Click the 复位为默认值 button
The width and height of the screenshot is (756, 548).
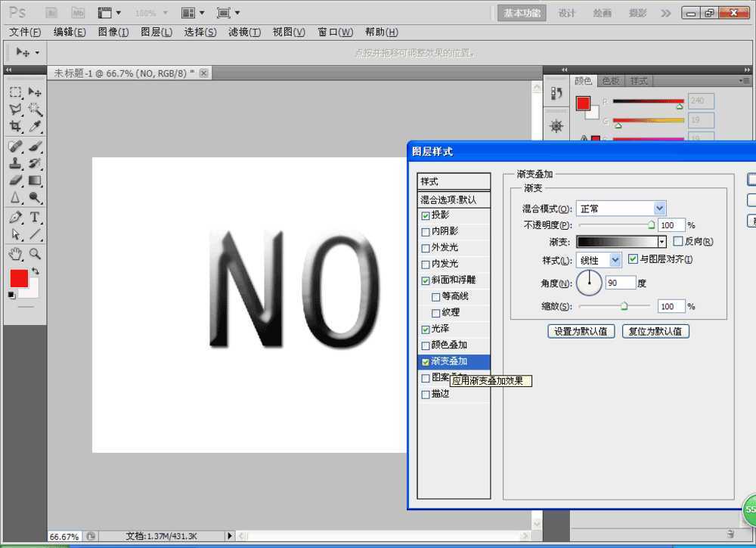[655, 331]
